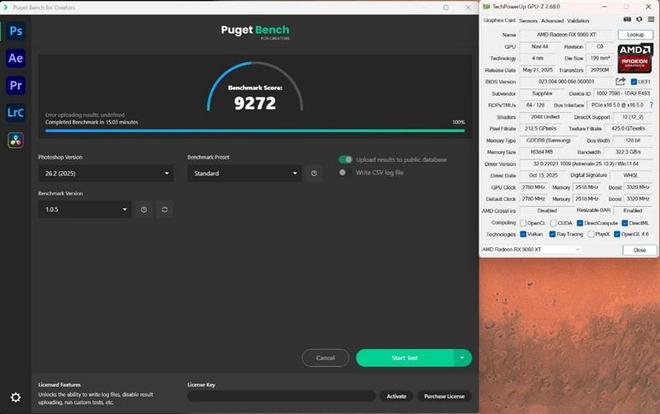Click the refresh icon beside Benchmark Version

pyautogui.click(x=164, y=209)
